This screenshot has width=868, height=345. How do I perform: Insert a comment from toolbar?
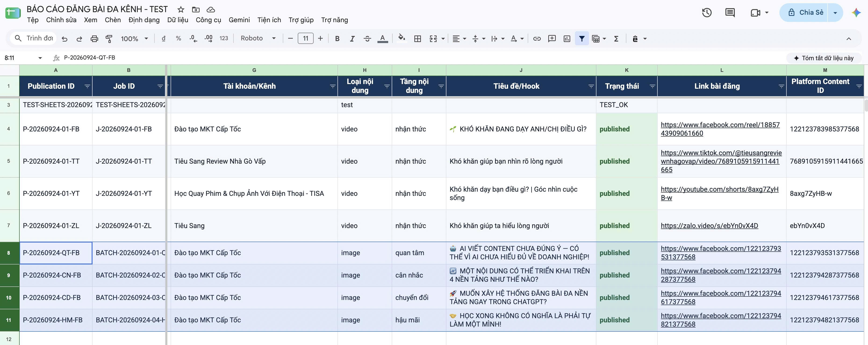click(x=552, y=39)
